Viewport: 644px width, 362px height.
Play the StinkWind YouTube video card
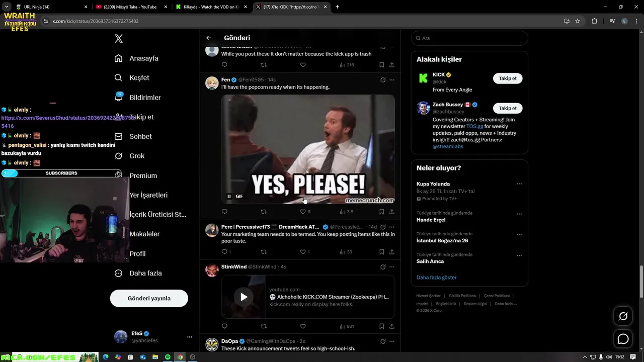pos(244,297)
